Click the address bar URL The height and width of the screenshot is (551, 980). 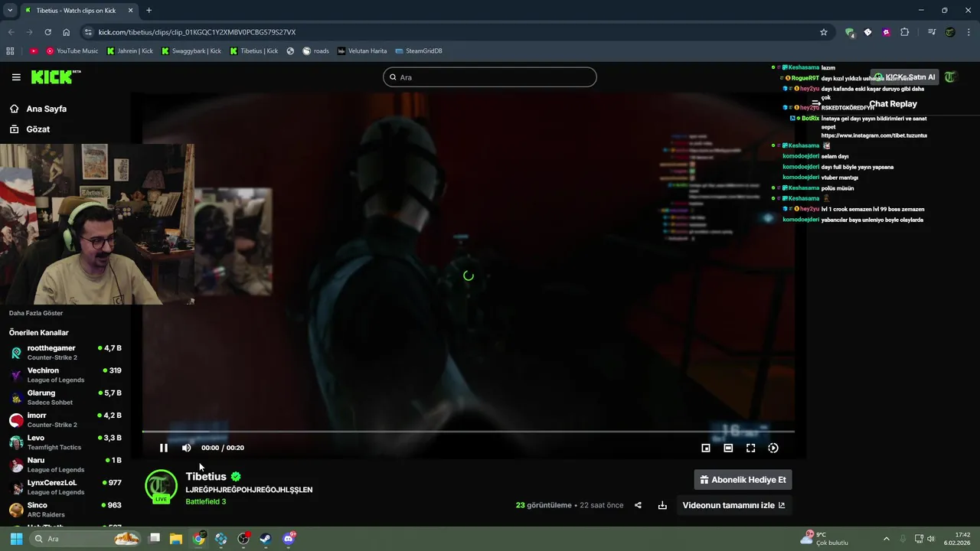(x=197, y=32)
